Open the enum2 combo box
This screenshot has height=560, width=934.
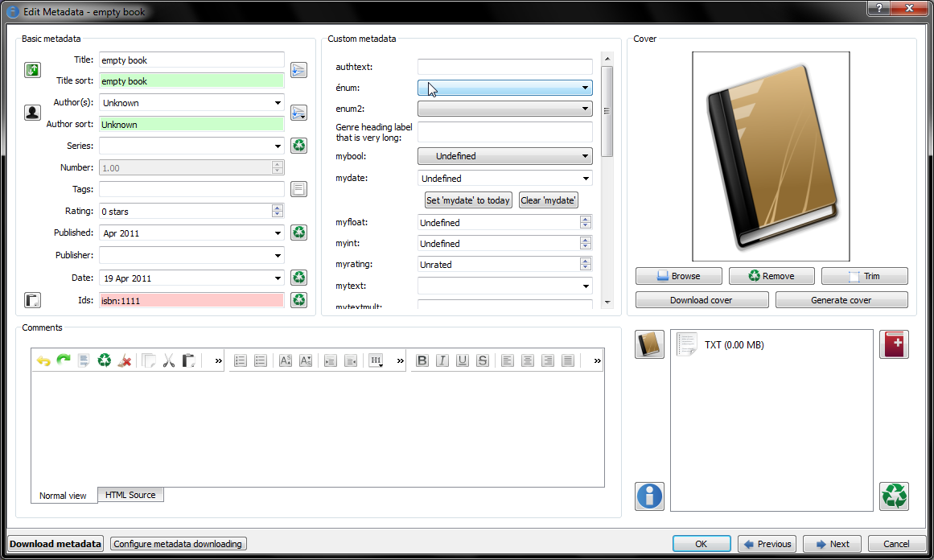point(505,109)
